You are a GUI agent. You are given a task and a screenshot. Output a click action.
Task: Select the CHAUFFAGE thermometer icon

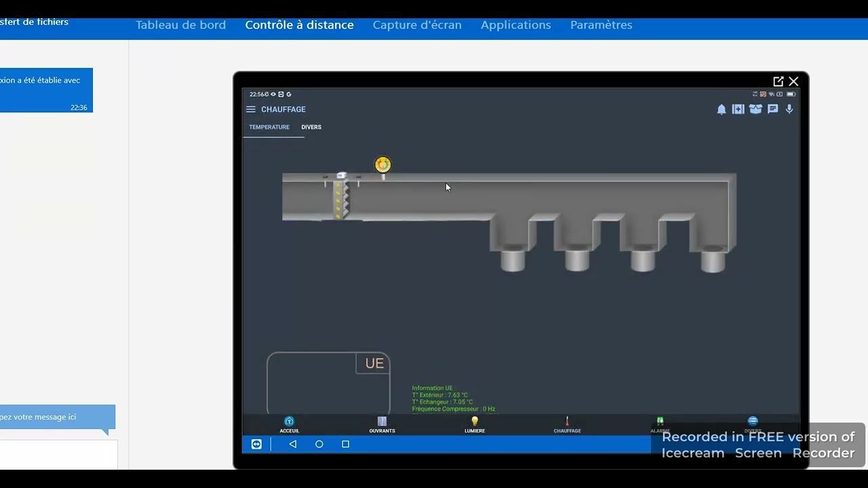(567, 424)
